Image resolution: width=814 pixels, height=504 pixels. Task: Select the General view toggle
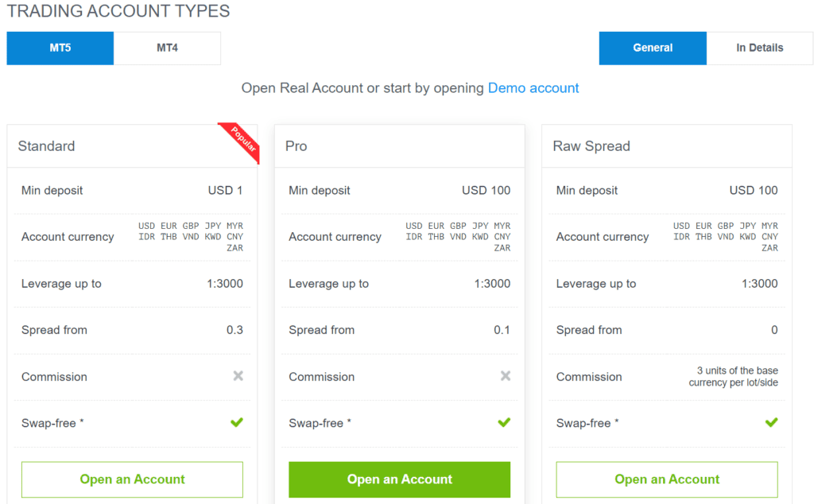tap(653, 48)
